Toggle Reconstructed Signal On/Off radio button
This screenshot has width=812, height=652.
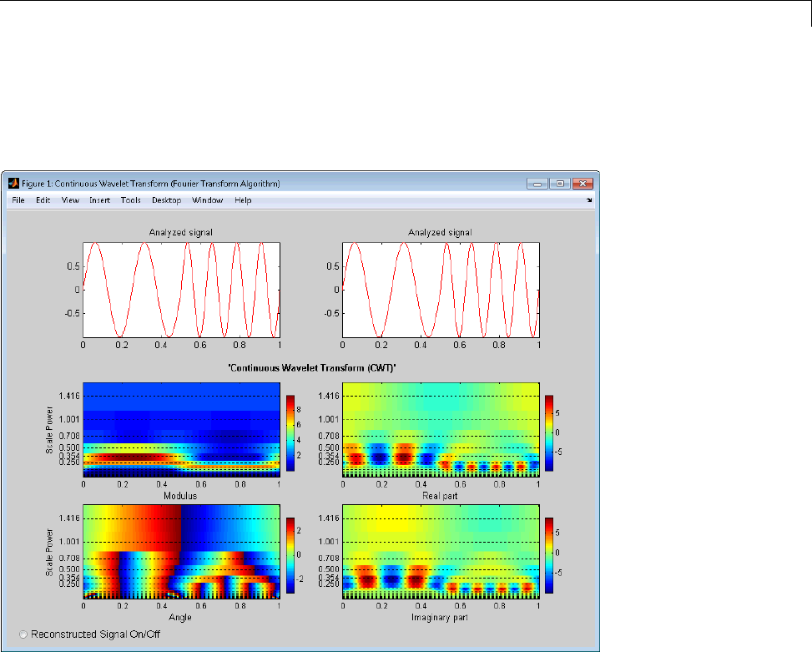click(24, 634)
